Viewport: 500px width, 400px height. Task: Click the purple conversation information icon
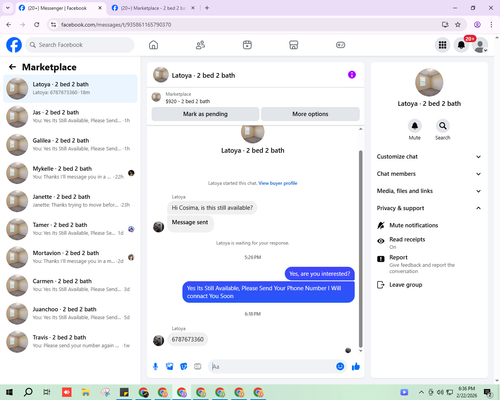coord(352,75)
